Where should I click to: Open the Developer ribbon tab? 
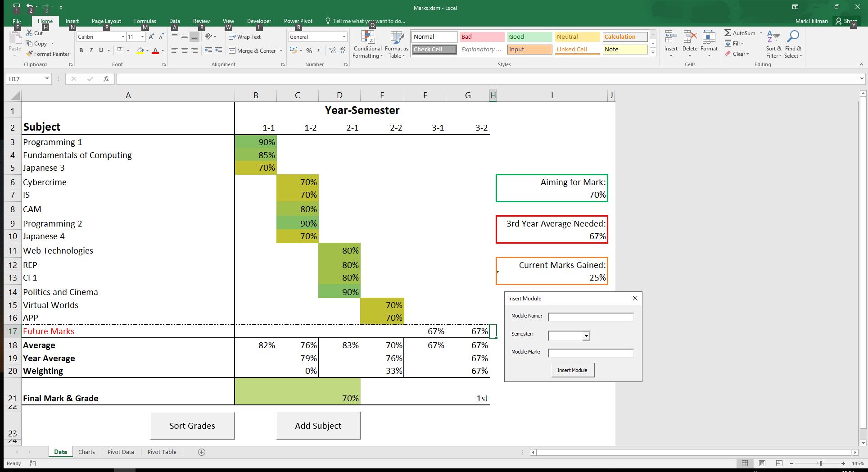(259, 21)
